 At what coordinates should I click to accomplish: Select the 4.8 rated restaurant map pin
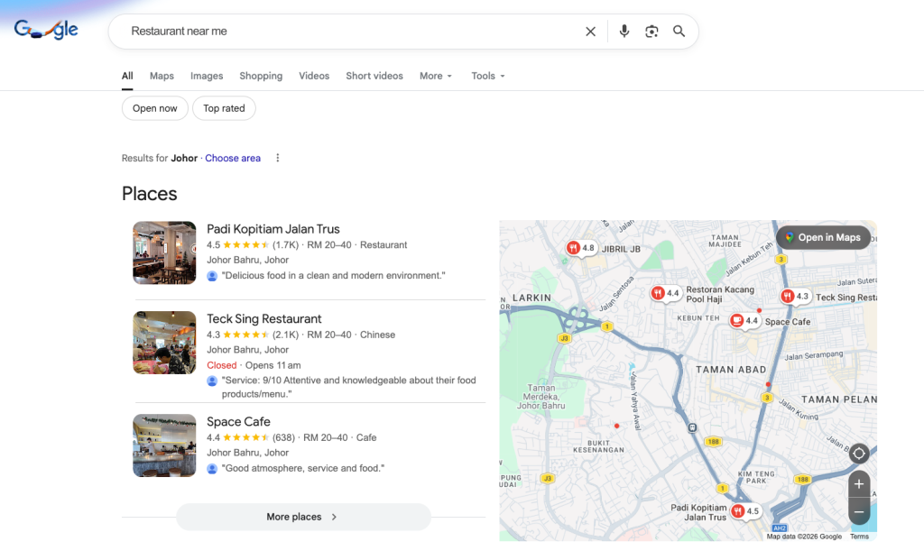[x=580, y=248]
